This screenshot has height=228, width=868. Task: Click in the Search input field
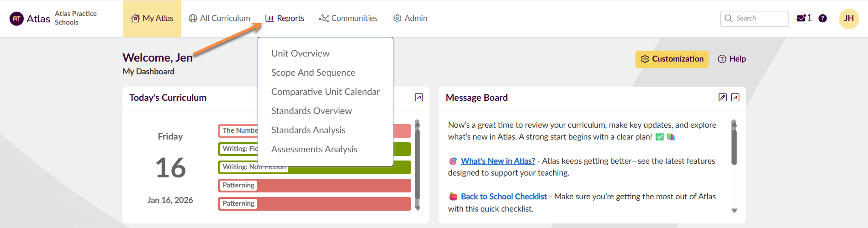pos(759,18)
